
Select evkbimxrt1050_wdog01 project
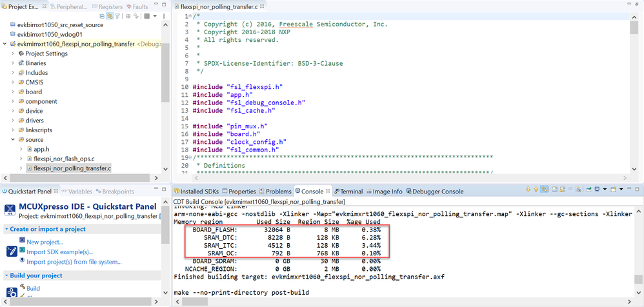pyautogui.click(x=50, y=34)
